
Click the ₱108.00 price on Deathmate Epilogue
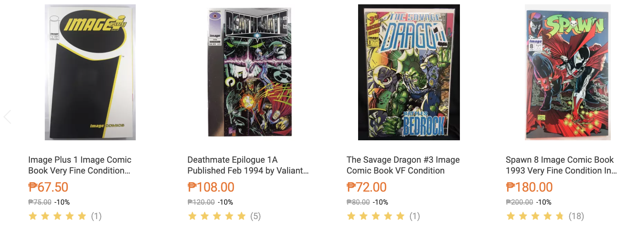click(211, 187)
